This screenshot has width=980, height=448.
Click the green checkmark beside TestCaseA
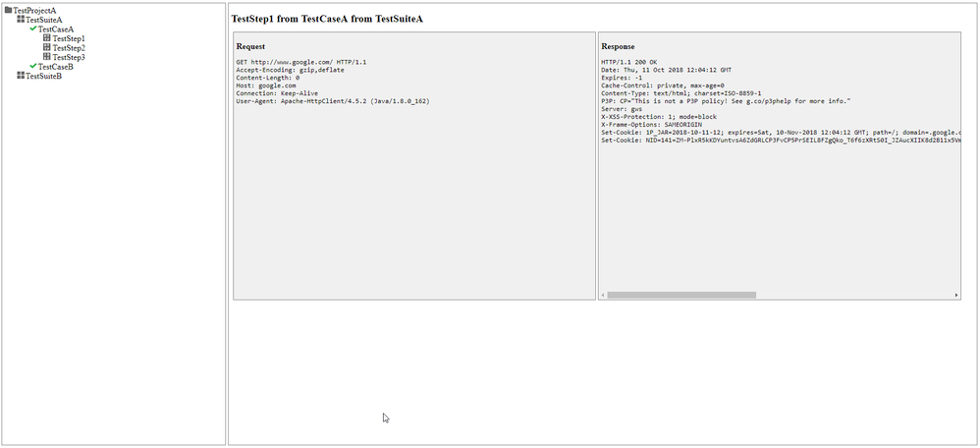coord(33,28)
